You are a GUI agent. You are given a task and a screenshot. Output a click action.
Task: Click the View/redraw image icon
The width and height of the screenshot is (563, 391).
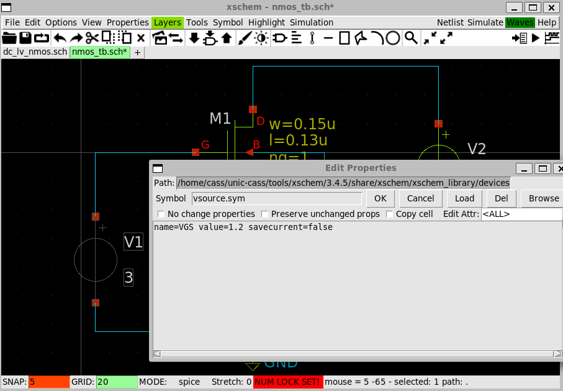coord(160,38)
